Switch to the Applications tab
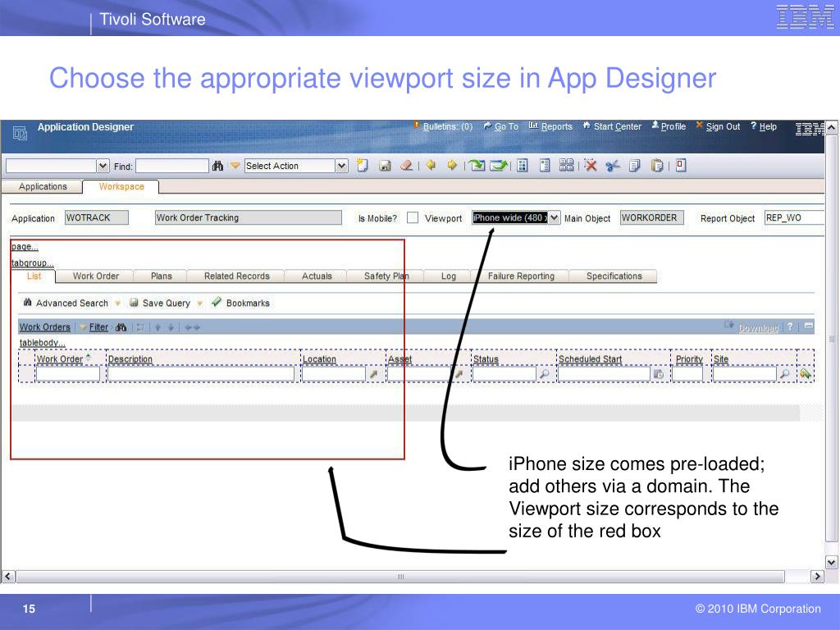Image resolution: width=840 pixels, height=630 pixels. tap(43, 186)
